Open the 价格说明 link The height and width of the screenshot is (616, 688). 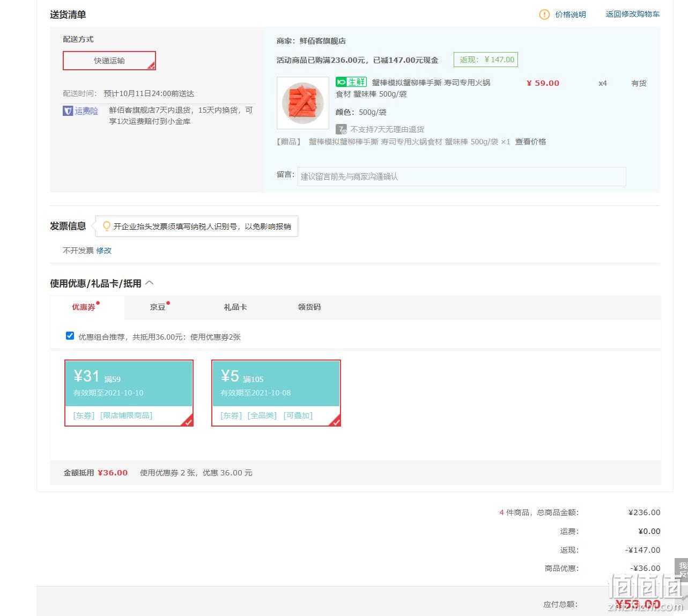click(571, 14)
